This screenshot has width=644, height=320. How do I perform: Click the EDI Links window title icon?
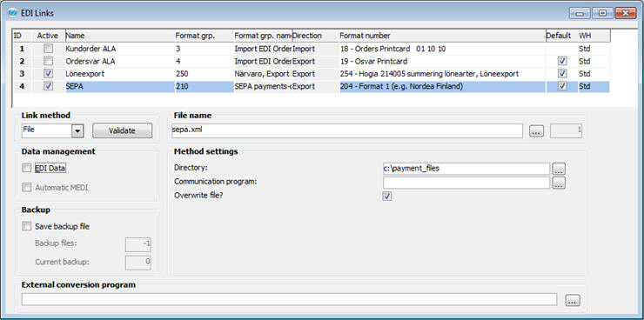(13, 13)
